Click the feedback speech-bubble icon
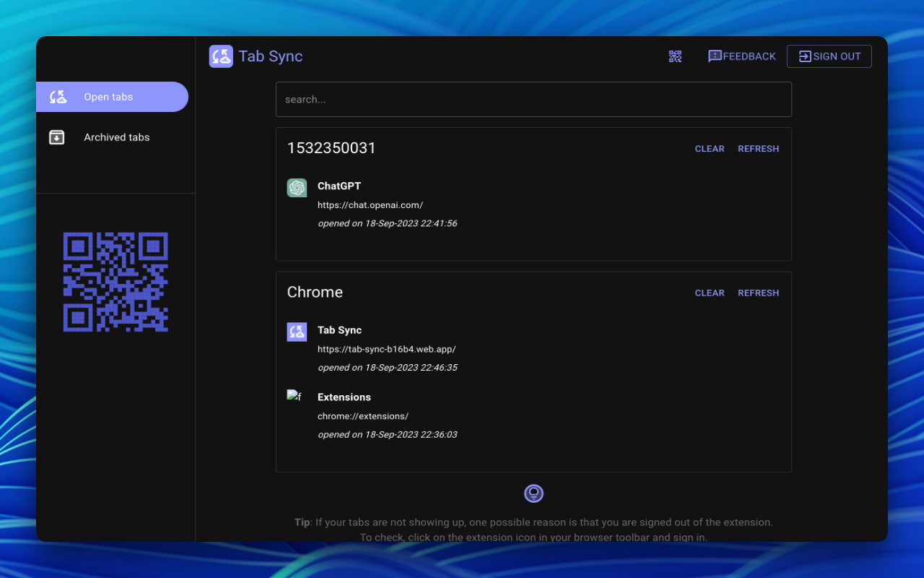Screen dimensions: 924x578 point(715,56)
